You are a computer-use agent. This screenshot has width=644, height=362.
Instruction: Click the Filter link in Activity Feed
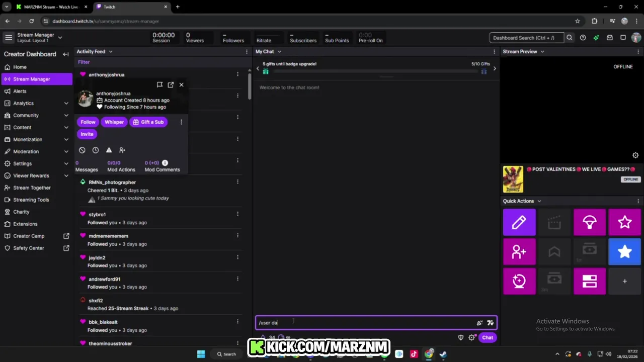[x=84, y=62]
